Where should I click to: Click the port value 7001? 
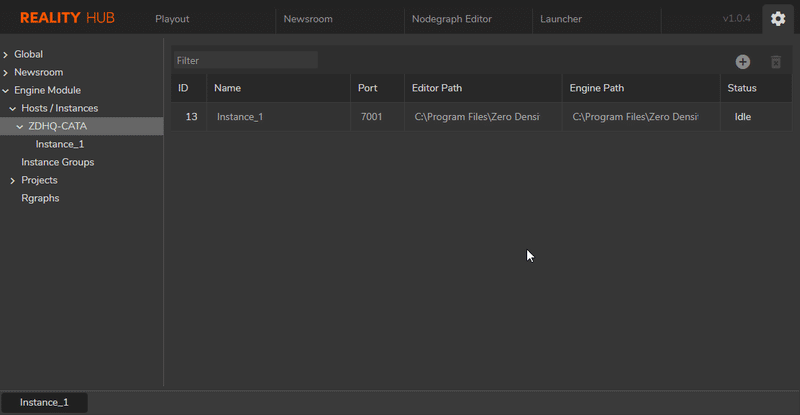(371, 117)
